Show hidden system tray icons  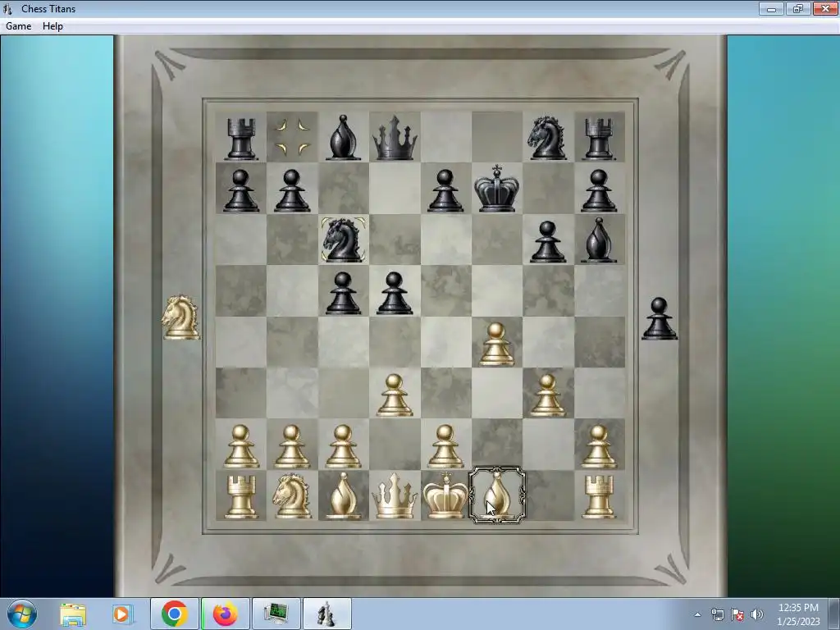pos(697,614)
